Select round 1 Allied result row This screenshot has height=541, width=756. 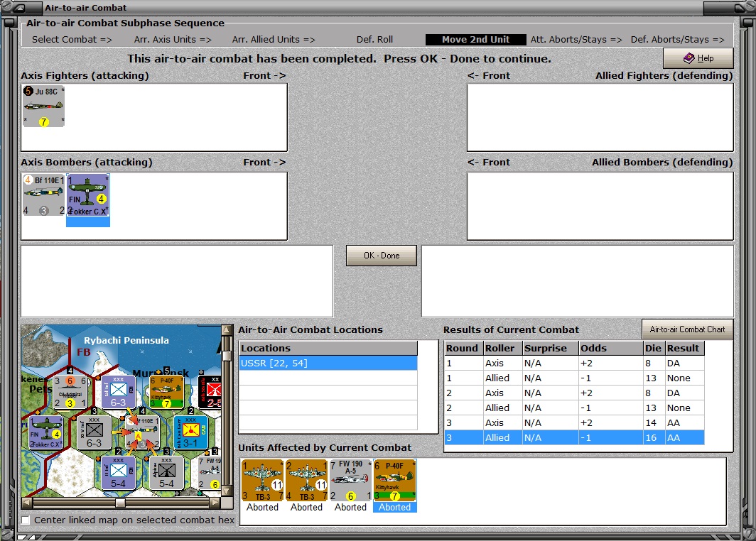pyautogui.click(x=574, y=378)
